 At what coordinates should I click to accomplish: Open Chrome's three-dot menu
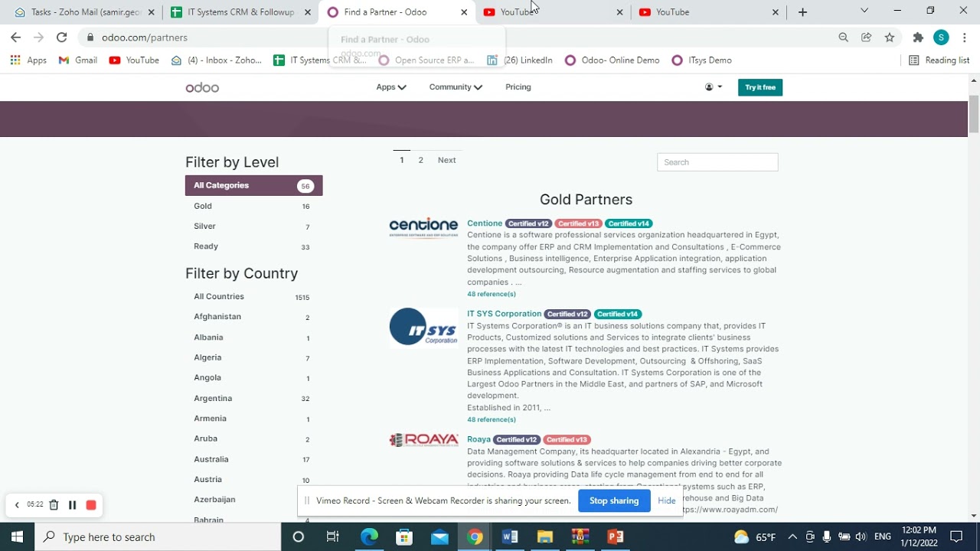[x=964, y=37]
